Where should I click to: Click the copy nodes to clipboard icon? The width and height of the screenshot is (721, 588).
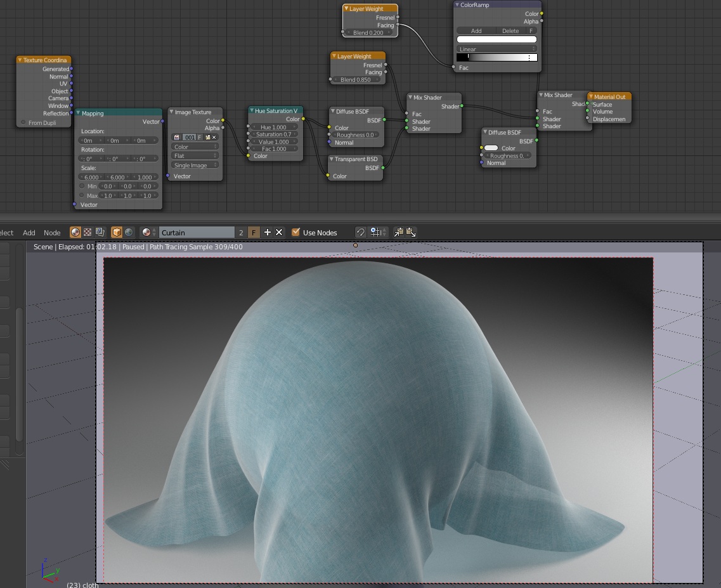(399, 232)
